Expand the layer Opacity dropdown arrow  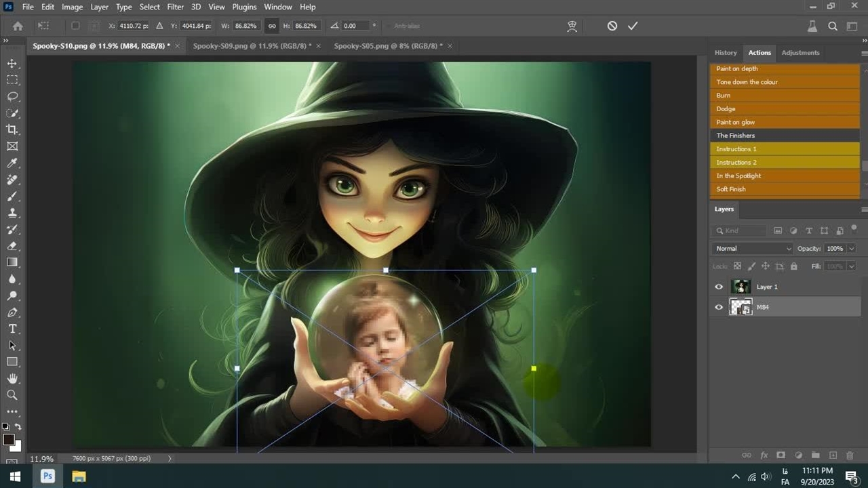click(851, 249)
